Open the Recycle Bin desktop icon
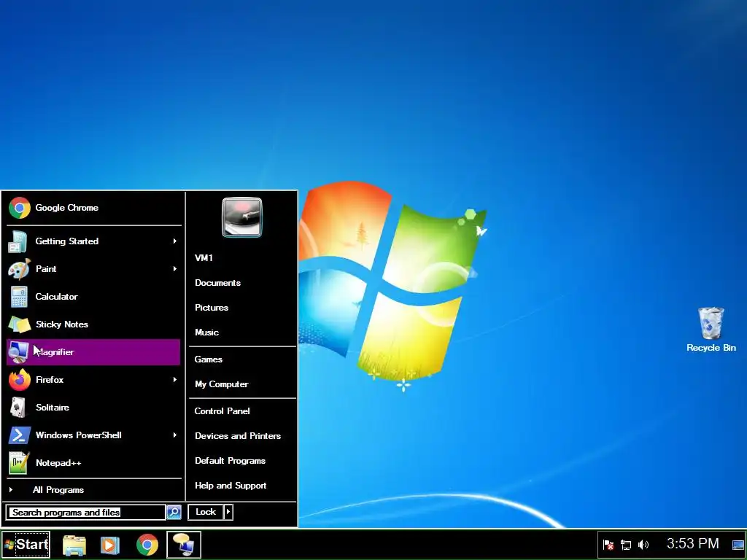 click(711, 323)
